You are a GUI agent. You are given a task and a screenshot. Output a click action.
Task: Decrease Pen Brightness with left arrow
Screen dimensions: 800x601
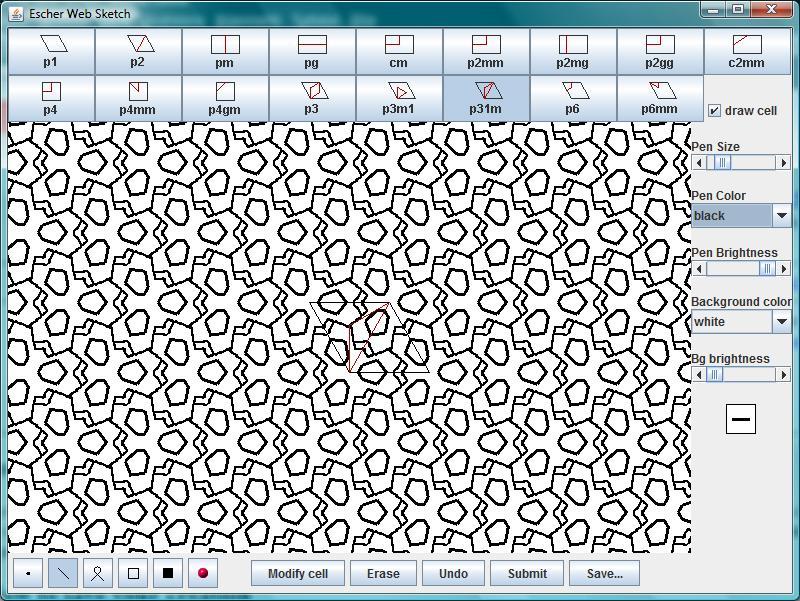(699, 269)
